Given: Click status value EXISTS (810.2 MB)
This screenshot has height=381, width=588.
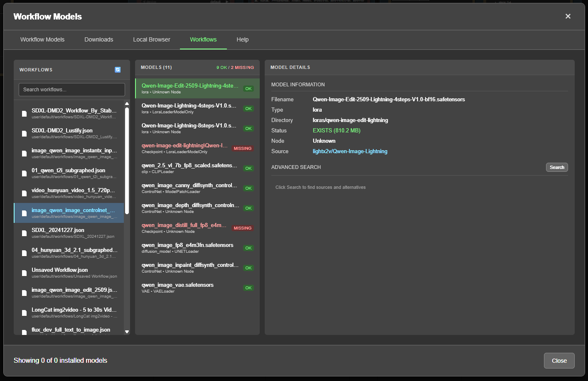Looking at the screenshot, I should (337, 130).
